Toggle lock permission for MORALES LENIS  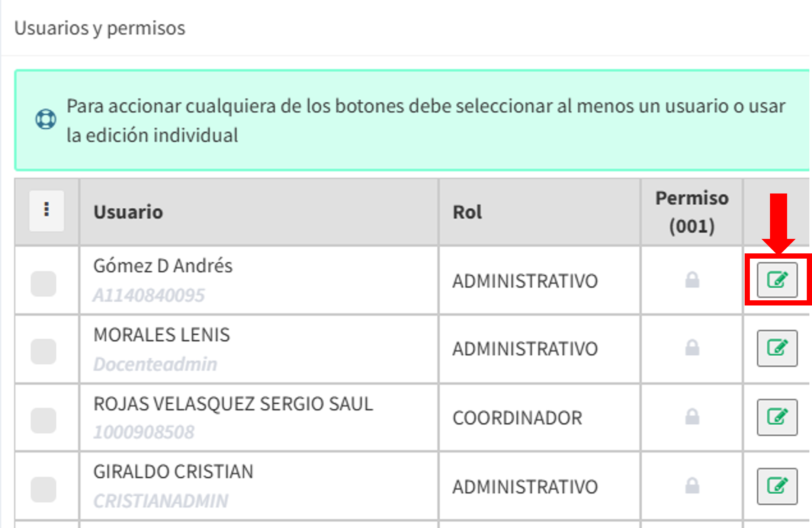coord(692,348)
